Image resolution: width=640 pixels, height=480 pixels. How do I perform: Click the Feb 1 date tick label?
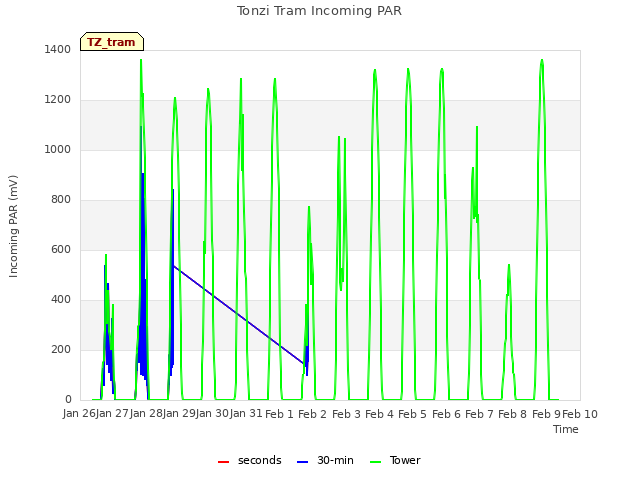279,414
